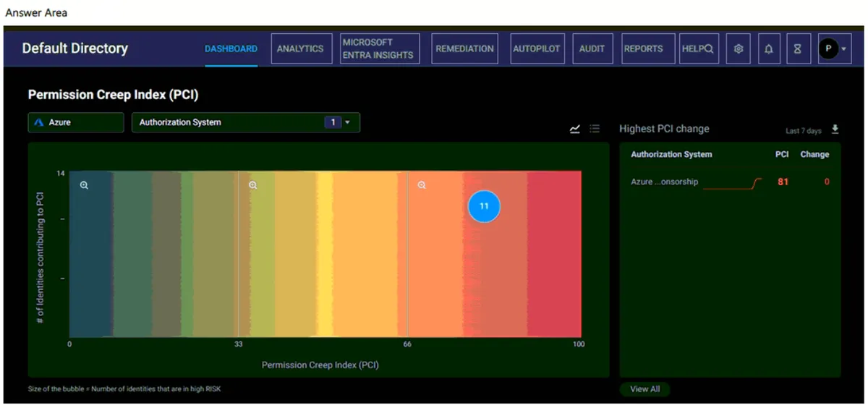Open the Azure authorization type selector

pos(76,122)
